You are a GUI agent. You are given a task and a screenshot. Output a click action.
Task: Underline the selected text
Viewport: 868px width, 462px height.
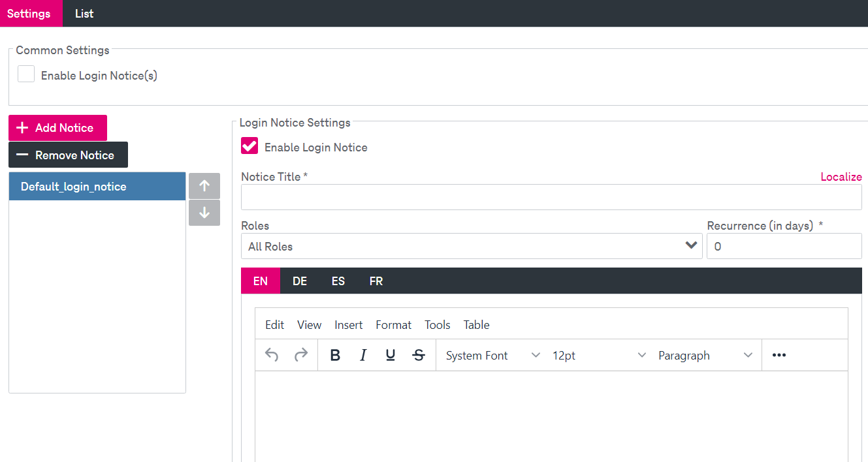pos(391,356)
